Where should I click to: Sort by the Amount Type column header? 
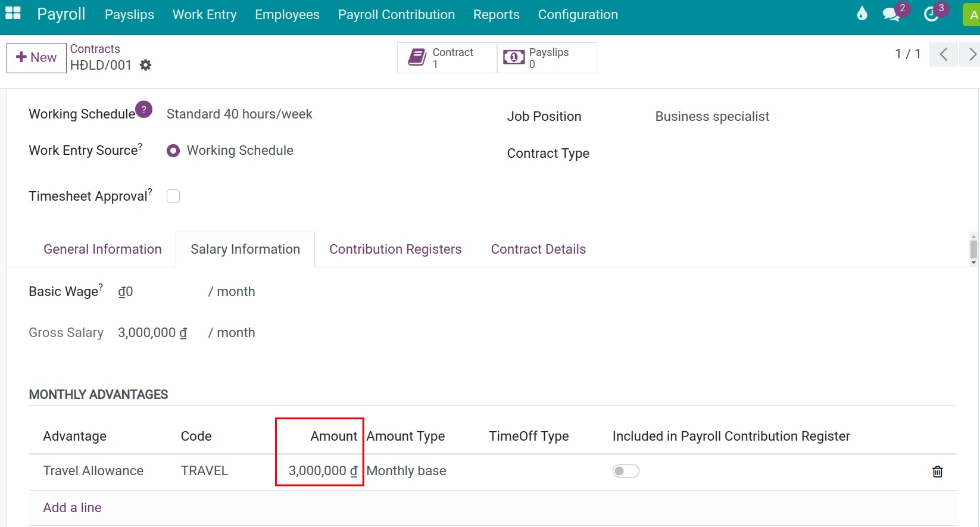[405, 436]
